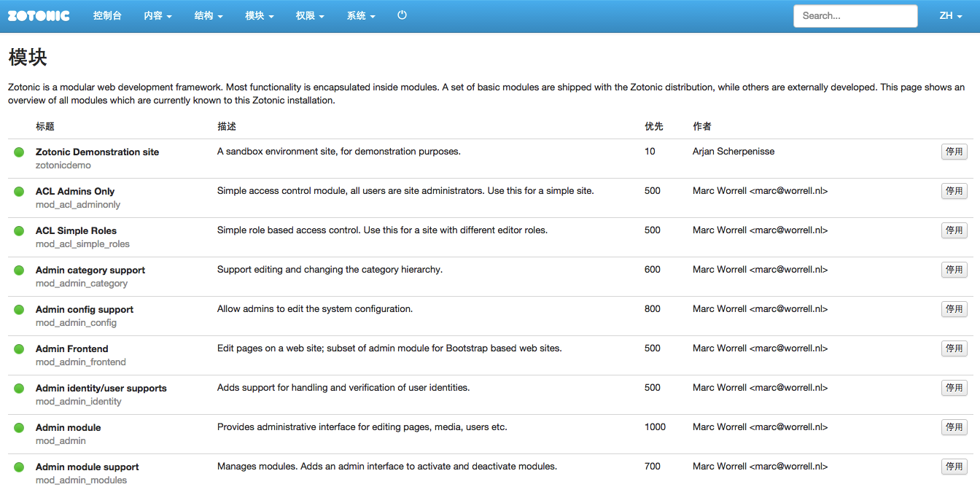This screenshot has height=487, width=980.
Task: Open the 权限 menu in navbar
Action: pos(310,16)
